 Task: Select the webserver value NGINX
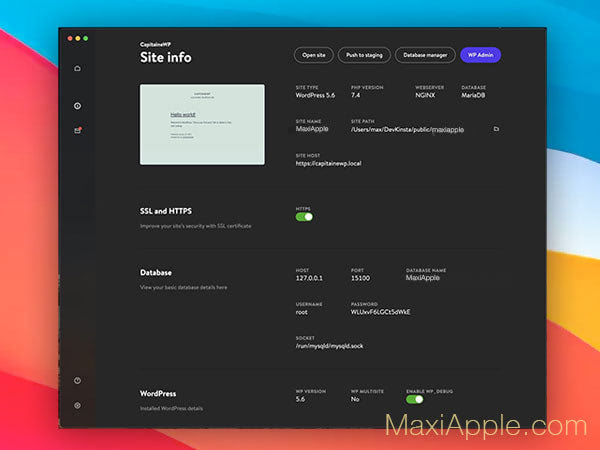pyautogui.click(x=425, y=95)
